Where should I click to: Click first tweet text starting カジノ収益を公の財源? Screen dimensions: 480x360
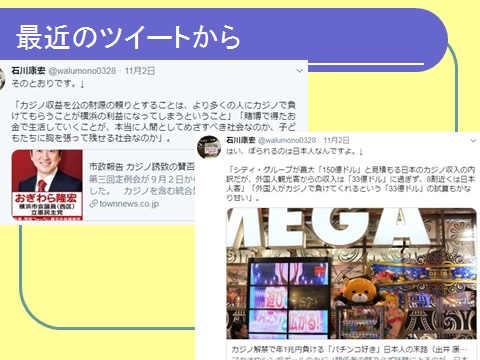[154, 122]
